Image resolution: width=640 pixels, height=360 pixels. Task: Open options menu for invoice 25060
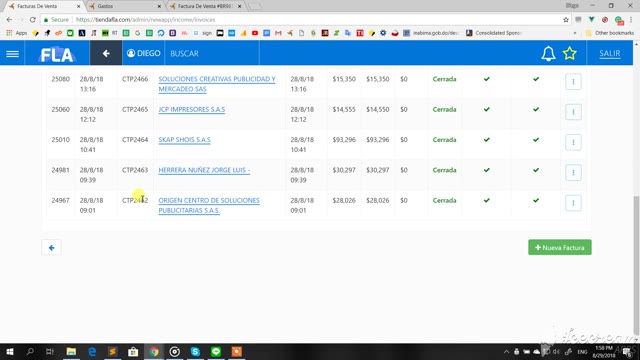573,112
